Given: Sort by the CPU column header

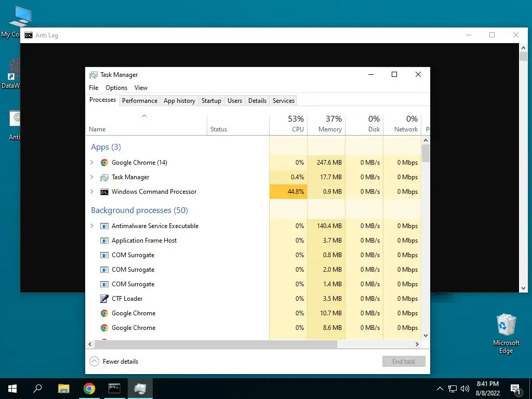Looking at the screenshot, I should click(288, 124).
